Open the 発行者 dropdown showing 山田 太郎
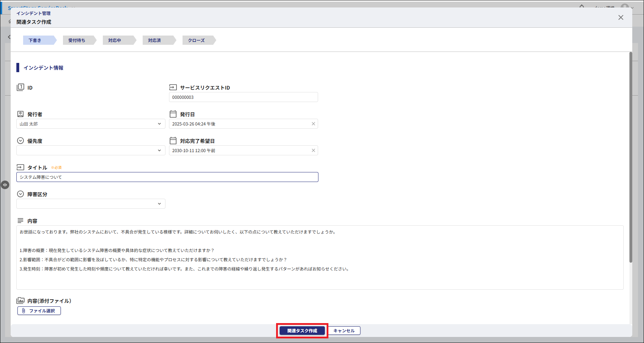 tap(91, 124)
